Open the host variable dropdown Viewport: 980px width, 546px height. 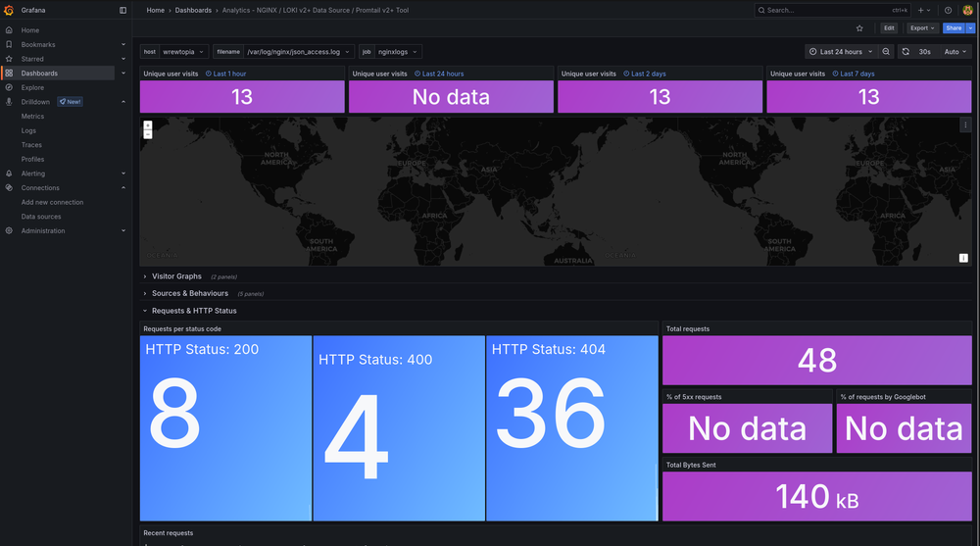(x=184, y=51)
